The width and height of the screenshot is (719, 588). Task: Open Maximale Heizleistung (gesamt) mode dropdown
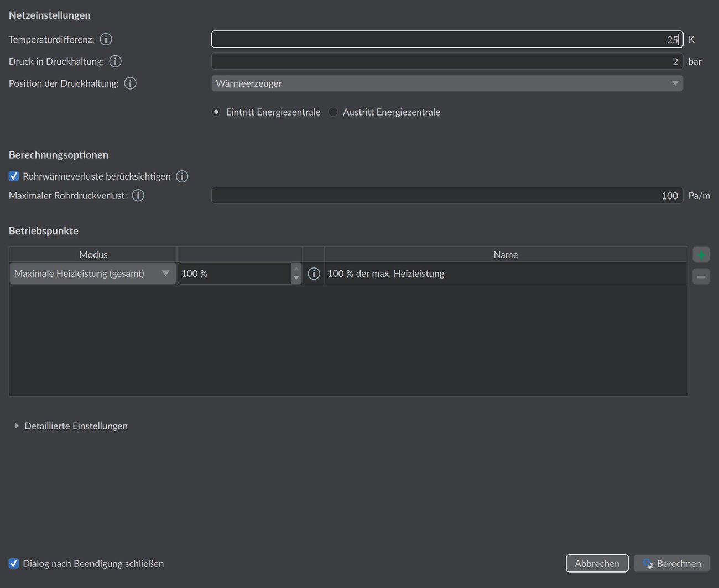[93, 274]
